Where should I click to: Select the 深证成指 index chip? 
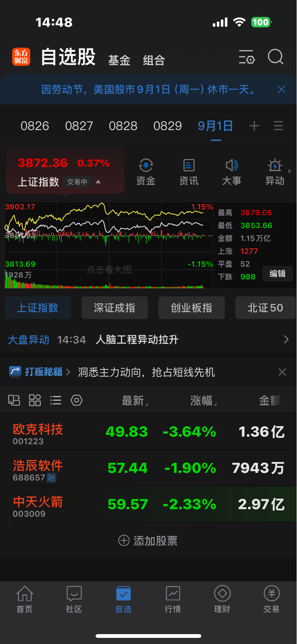click(115, 308)
